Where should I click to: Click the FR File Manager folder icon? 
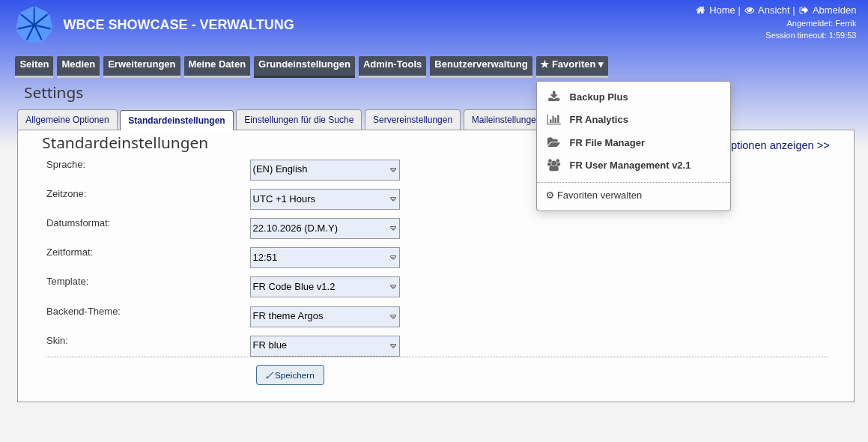[x=553, y=142]
